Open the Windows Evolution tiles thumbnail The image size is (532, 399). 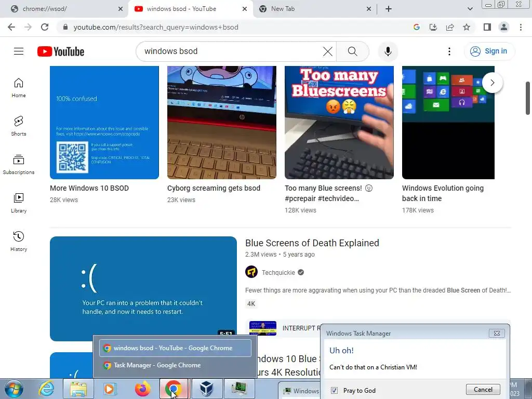tap(448, 123)
